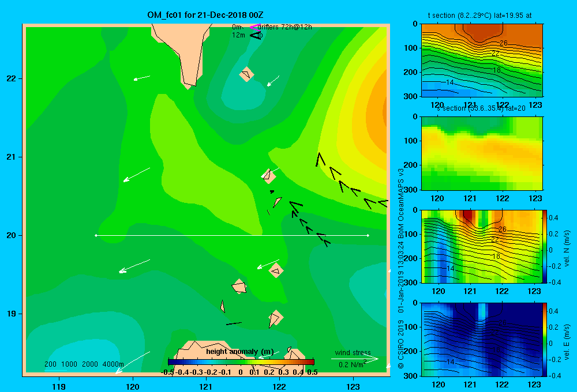Viewport: 577px width, 392px height.
Task: Click latitude label 19 on main map
Action: [x=12, y=314]
